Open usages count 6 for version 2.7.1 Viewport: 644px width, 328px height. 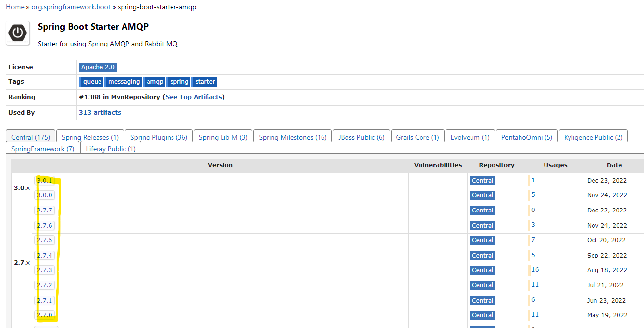click(533, 300)
